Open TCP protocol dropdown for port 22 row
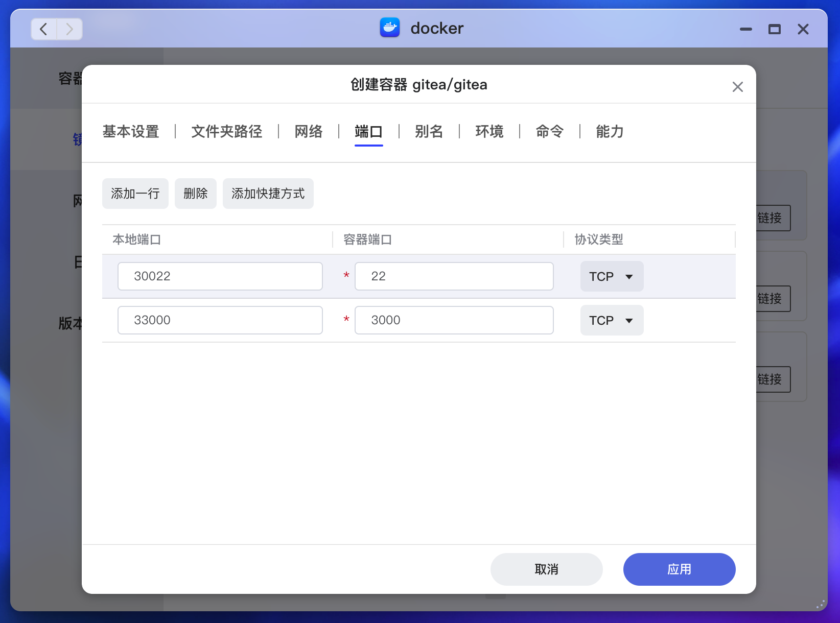Screen dimensions: 840x623 tap(612, 276)
